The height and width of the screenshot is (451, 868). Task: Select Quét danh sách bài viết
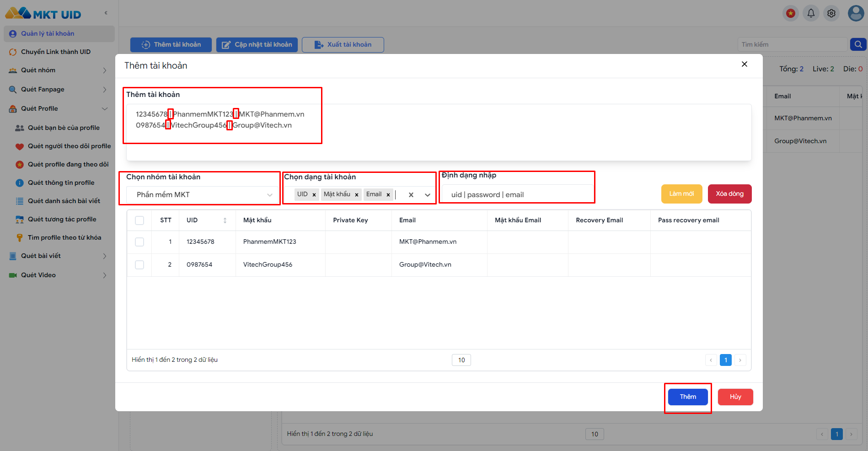[64, 201]
